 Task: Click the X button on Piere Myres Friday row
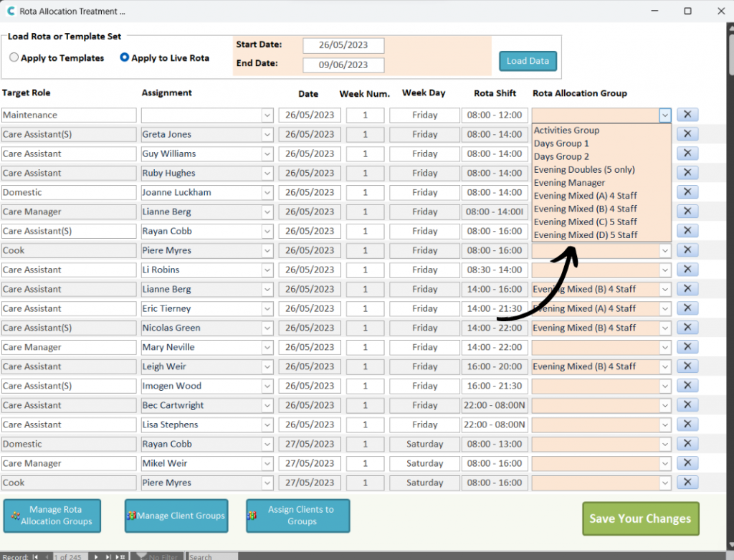coord(687,250)
